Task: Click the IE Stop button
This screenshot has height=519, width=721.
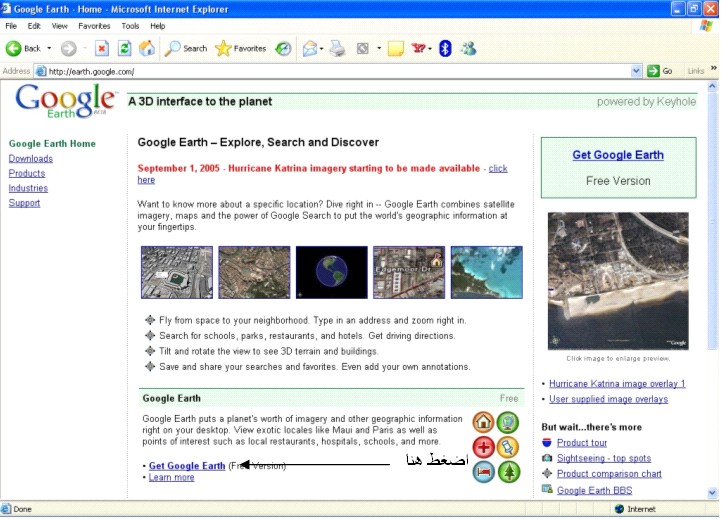Action: point(102,48)
